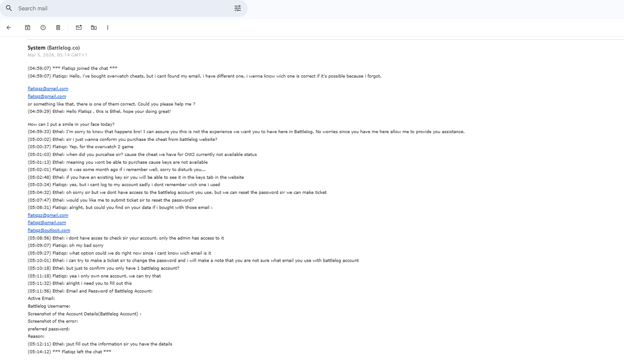Select the line 'oh my bad sorry'
This screenshot has width=624, height=364.
(66, 245)
